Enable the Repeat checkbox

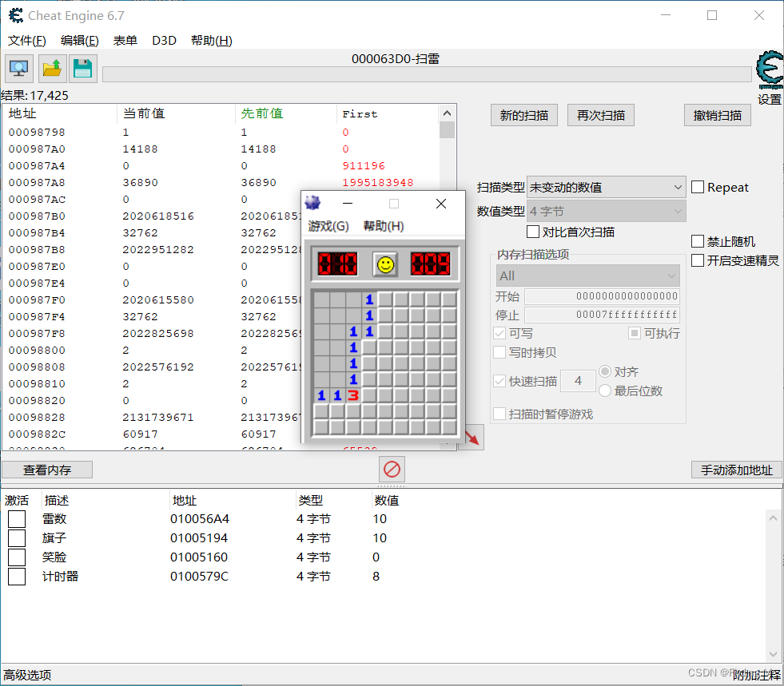point(697,187)
